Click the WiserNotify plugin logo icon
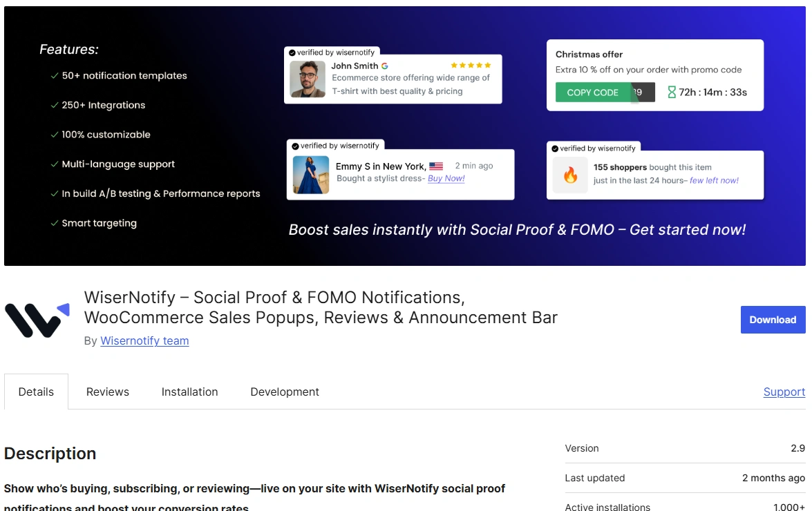Image resolution: width=812 pixels, height=511 pixels. tap(37, 320)
